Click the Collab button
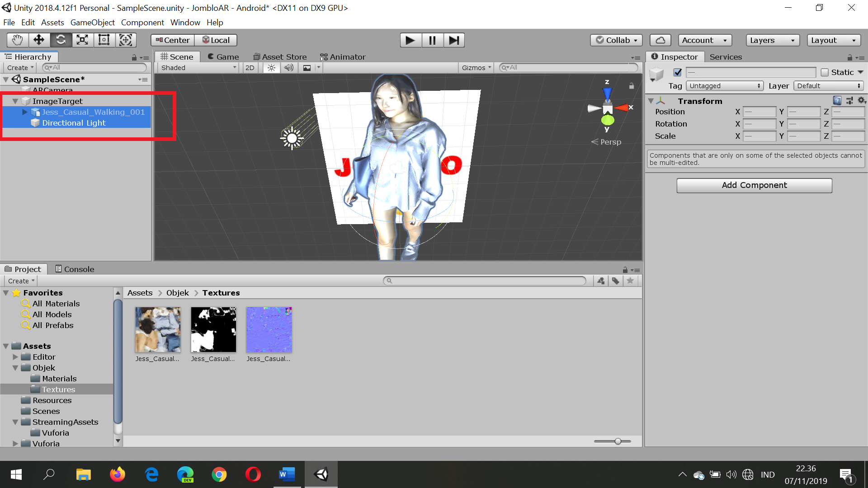The width and height of the screenshot is (868, 488). (616, 40)
